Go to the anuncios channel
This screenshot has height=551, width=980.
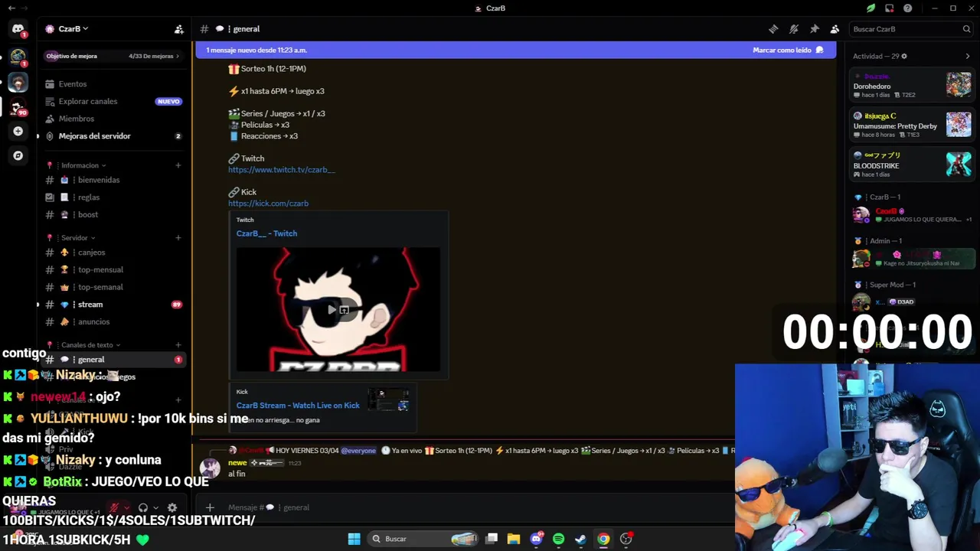(x=113, y=321)
